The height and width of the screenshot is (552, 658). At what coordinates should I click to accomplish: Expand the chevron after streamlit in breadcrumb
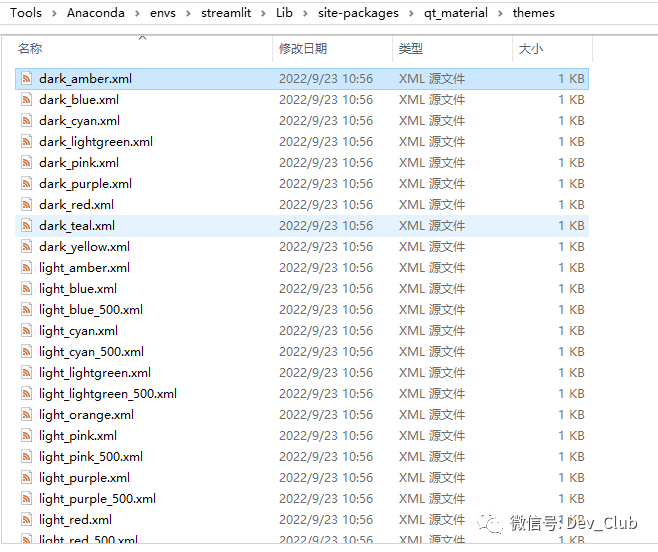[x=263, y=13]
